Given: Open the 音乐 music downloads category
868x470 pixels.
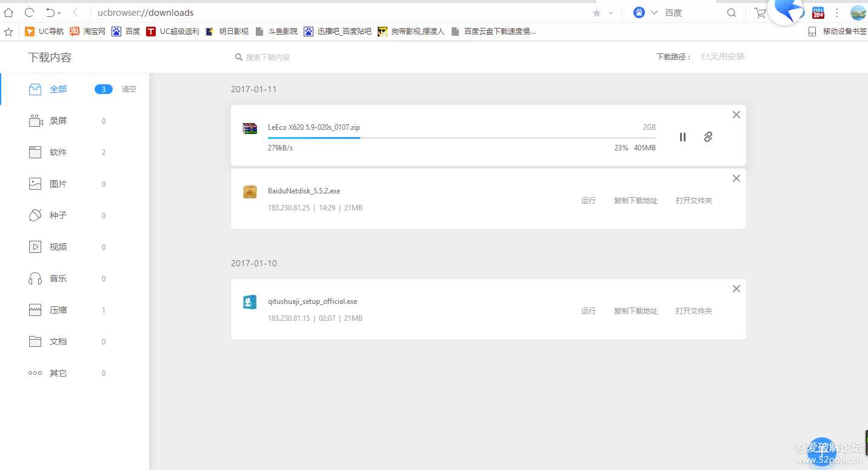Looking at the screenshot, I should (58, 278).
